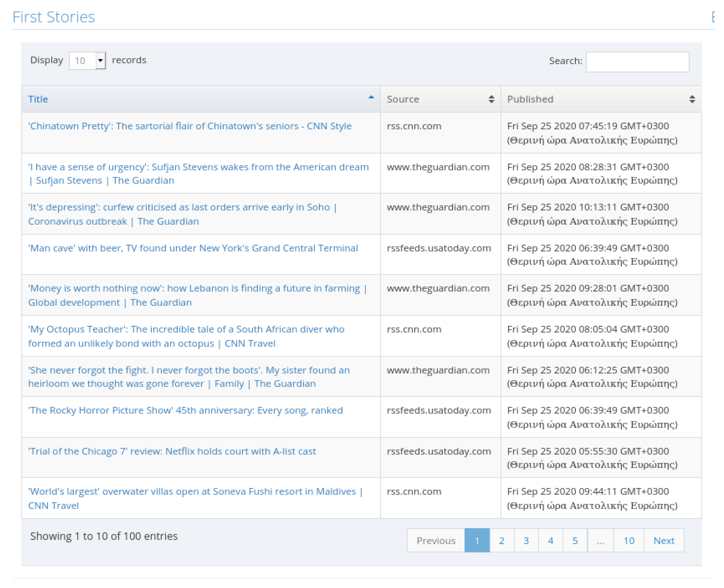Go to page 2 of results
The image size is (724, 588).
tap(501, 540)
